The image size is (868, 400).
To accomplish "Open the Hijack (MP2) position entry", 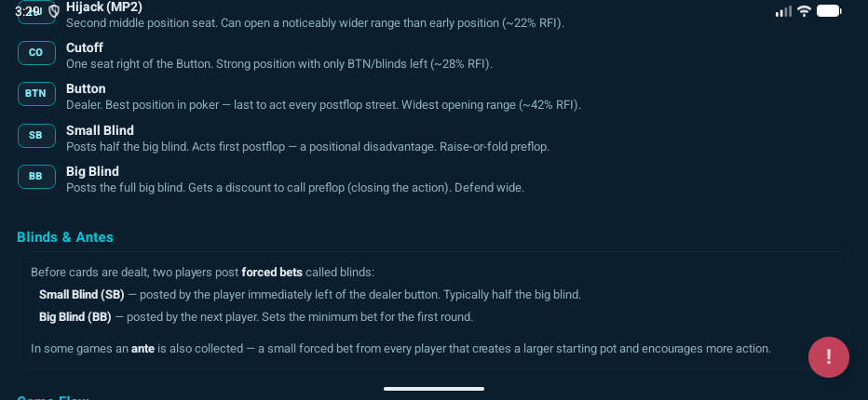I will 103,7.
